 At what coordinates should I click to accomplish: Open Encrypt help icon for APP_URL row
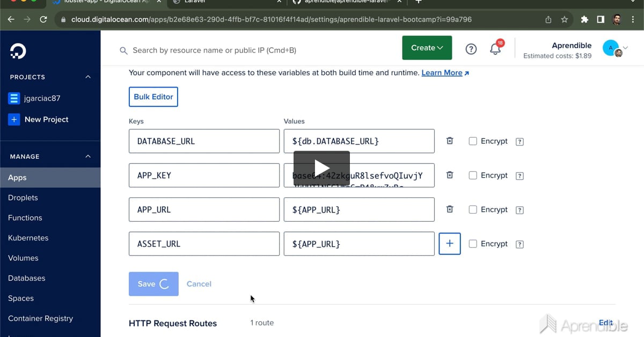click(x=519, y=210)
